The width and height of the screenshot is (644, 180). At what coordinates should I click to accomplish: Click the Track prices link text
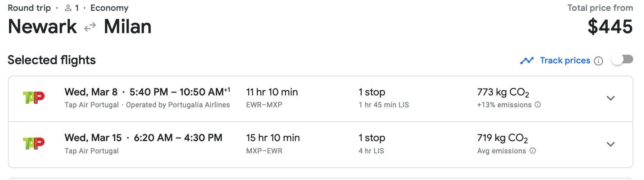[565, 60]
